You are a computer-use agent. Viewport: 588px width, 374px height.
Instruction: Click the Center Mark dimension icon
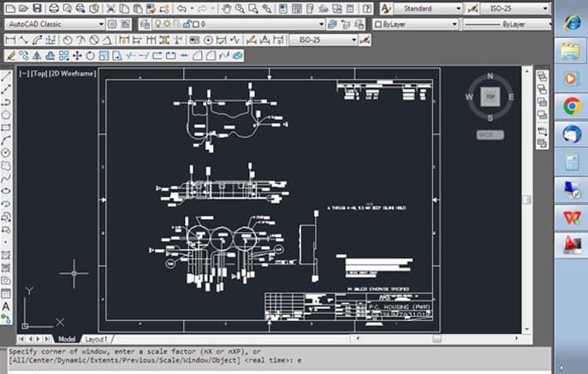coord(208,40)
